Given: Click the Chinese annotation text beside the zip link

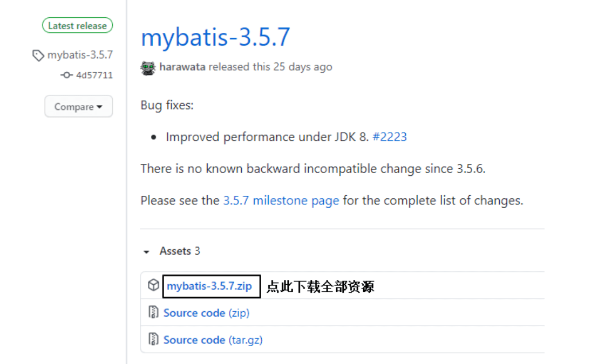Looking at the screenshot, I should tap(320, 286).
